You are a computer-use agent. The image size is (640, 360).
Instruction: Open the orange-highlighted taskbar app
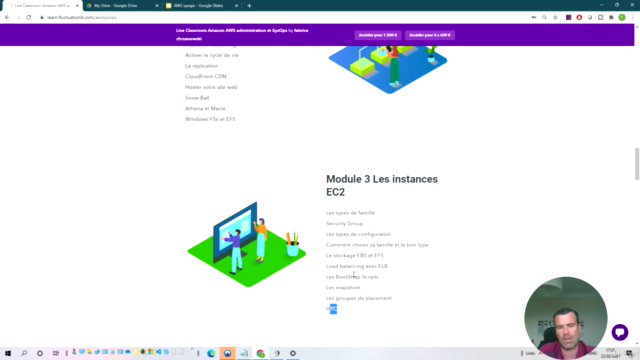[x=227, y=353]
